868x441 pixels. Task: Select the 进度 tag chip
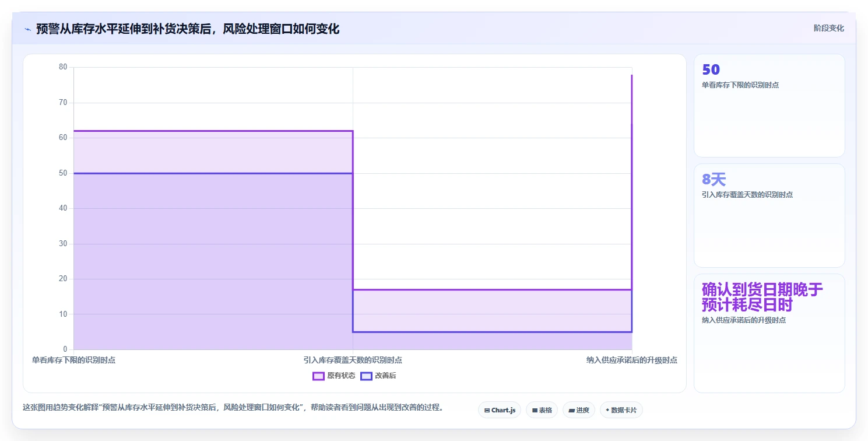[x=579, y=410]
